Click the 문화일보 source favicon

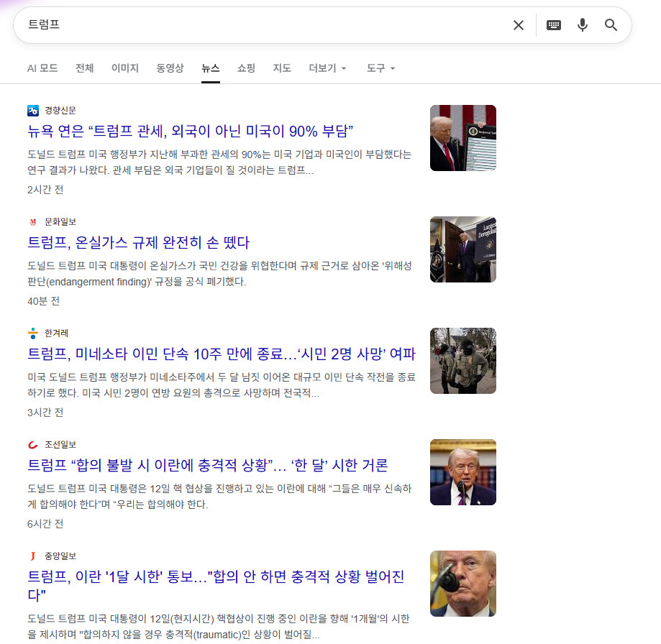pos(33,222)
